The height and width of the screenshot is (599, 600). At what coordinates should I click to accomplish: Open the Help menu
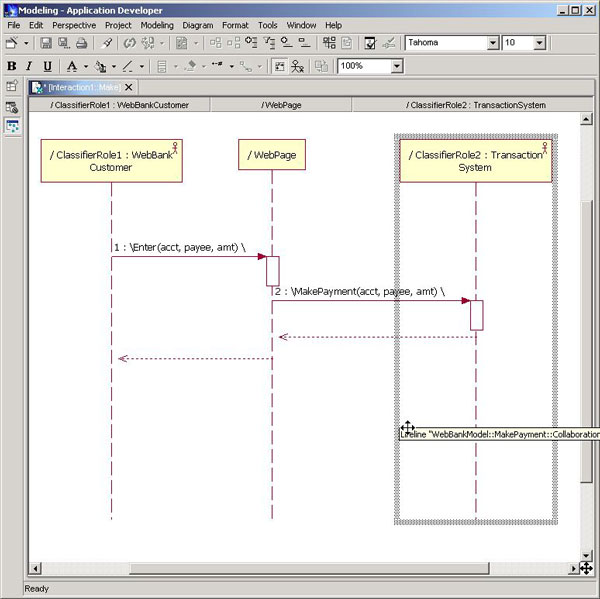point(333,25)
